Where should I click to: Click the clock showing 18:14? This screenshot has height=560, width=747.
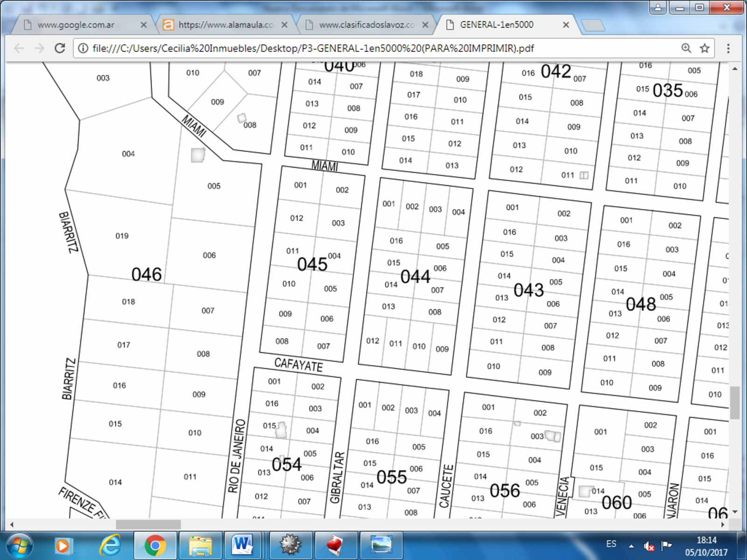point(706,540)
